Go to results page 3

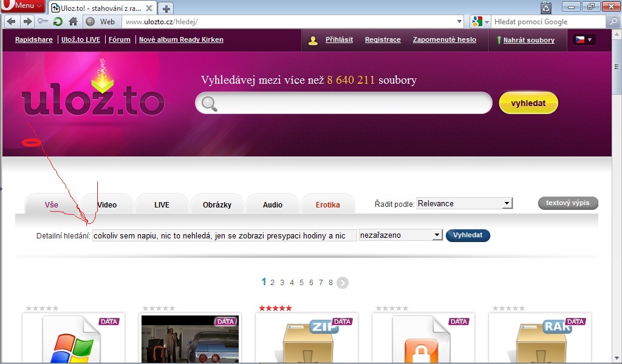[x=282, y=283]
